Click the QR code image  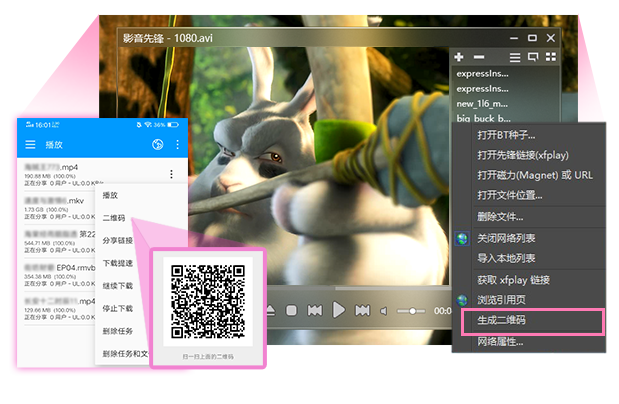point(208,302)
